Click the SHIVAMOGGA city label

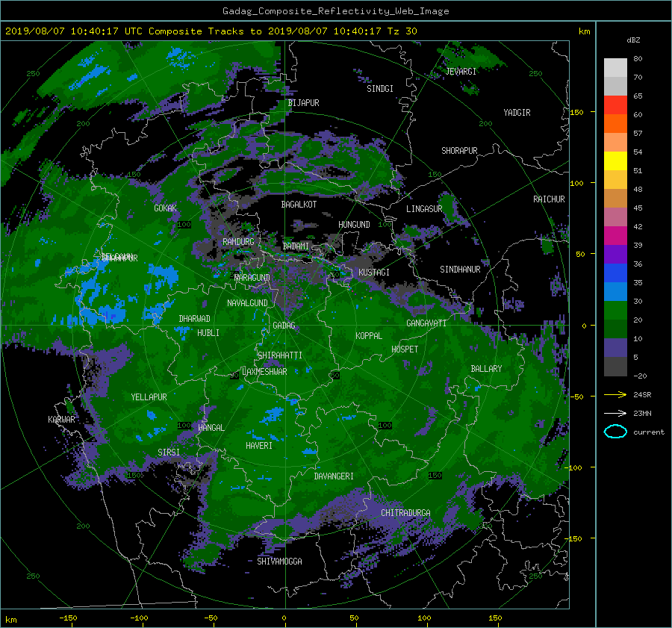[x=279, y=562]
